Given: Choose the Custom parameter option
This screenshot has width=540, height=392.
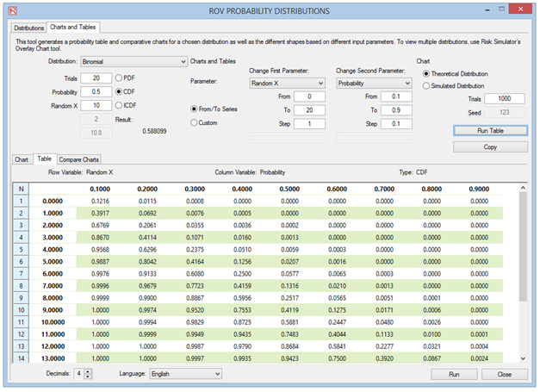Looking at the screenshot, I should [x=204, y=122].
